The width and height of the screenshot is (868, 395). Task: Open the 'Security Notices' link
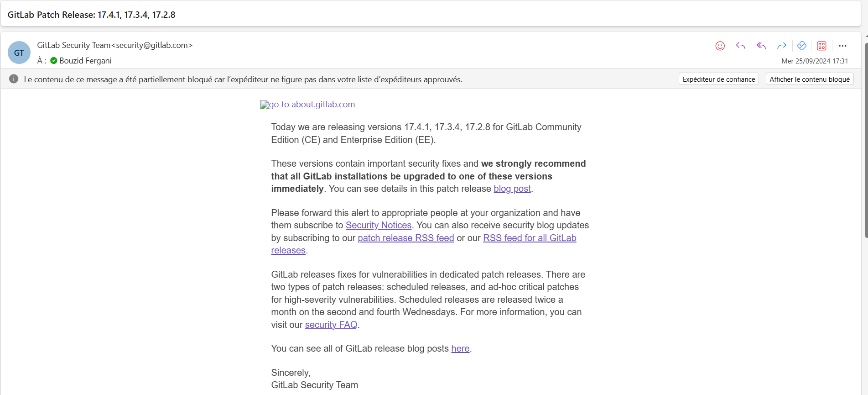378,225
